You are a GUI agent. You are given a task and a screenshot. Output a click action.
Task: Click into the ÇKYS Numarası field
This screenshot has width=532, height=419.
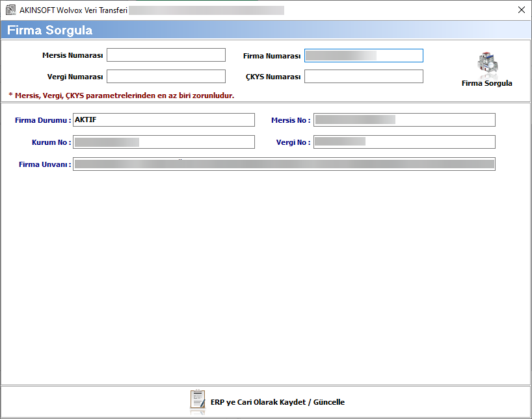(x=364, y=76)
